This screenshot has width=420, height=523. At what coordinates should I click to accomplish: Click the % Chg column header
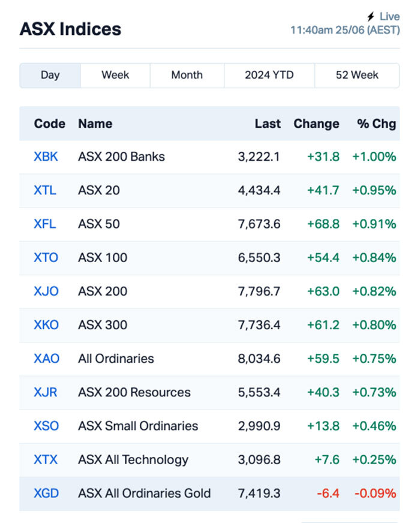(376, 124)
